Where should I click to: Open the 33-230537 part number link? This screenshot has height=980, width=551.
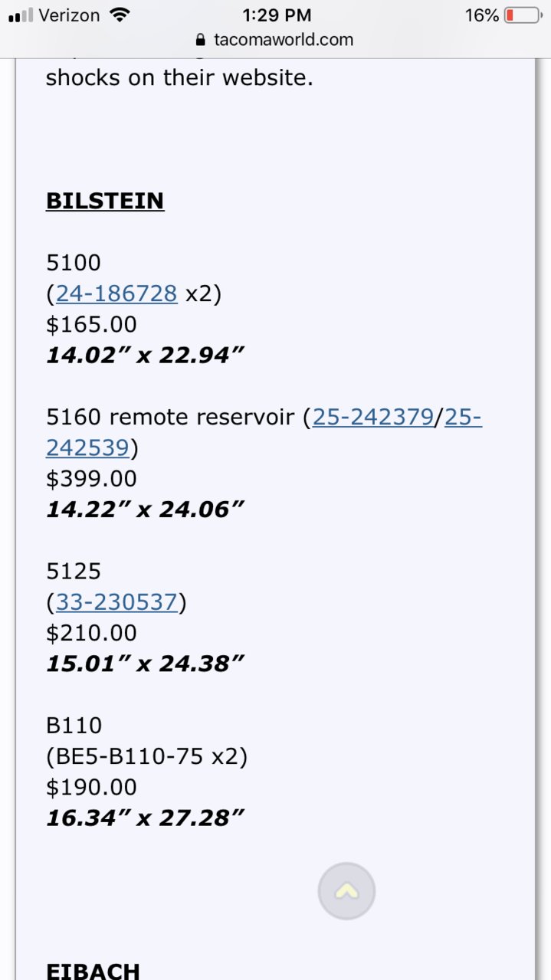pyautogui.click(x=116, y=602)
